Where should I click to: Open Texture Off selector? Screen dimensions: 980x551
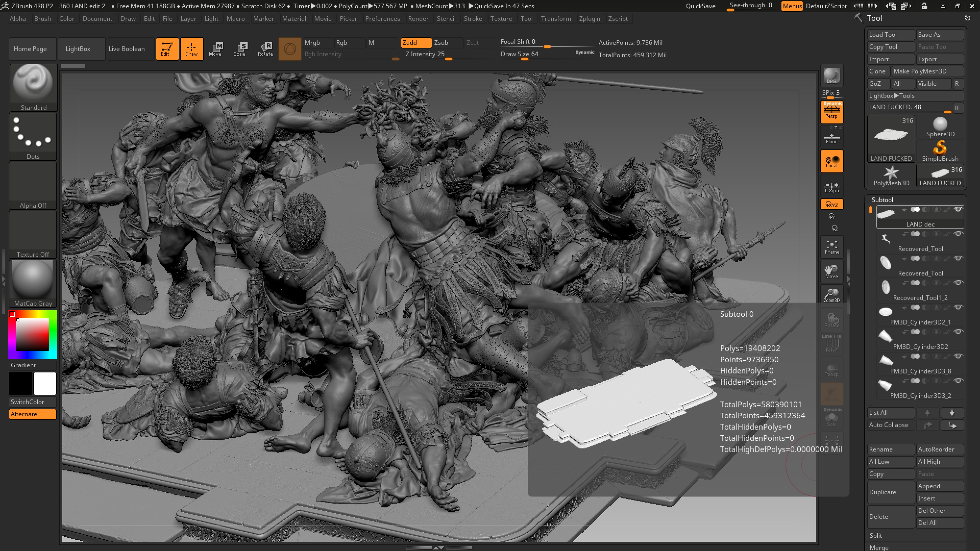(33, 235)
